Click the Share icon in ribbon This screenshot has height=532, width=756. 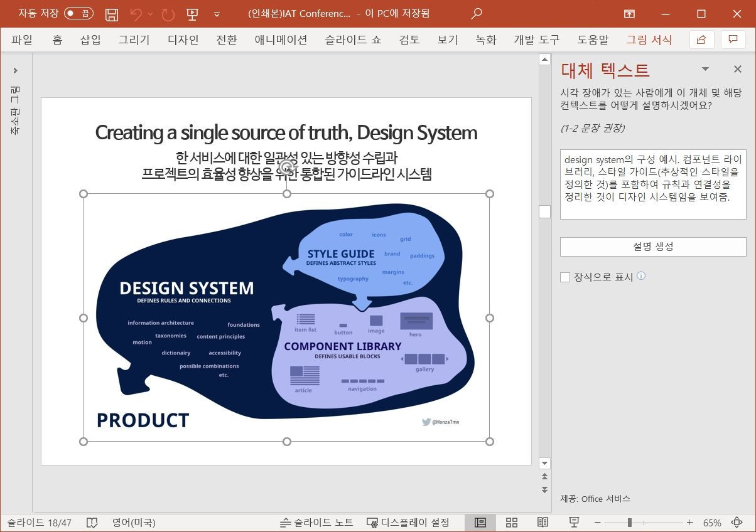tap(701, 40)
